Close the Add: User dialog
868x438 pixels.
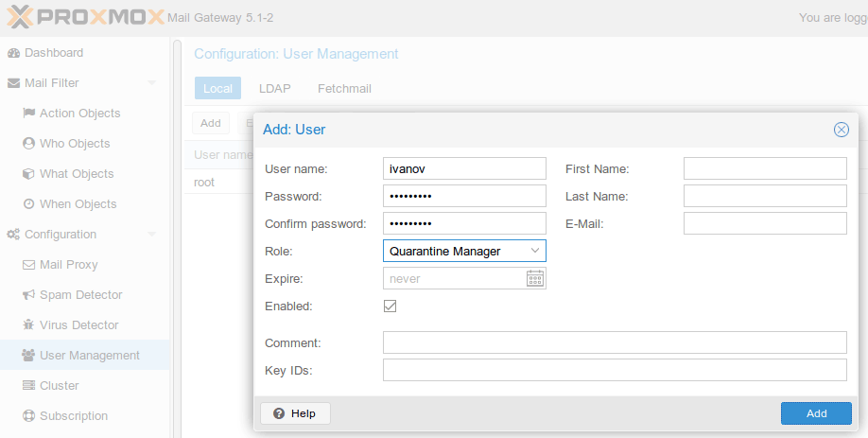(841, 130)
